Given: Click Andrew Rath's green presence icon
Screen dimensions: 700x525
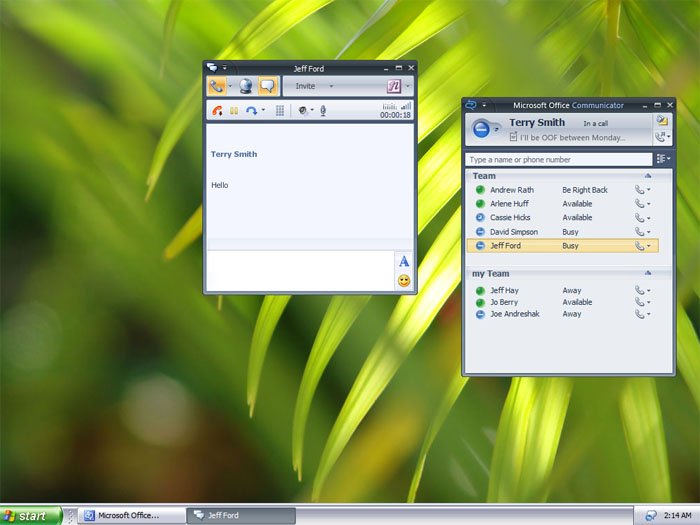Looking at the screenshot, I should point(480,190).
